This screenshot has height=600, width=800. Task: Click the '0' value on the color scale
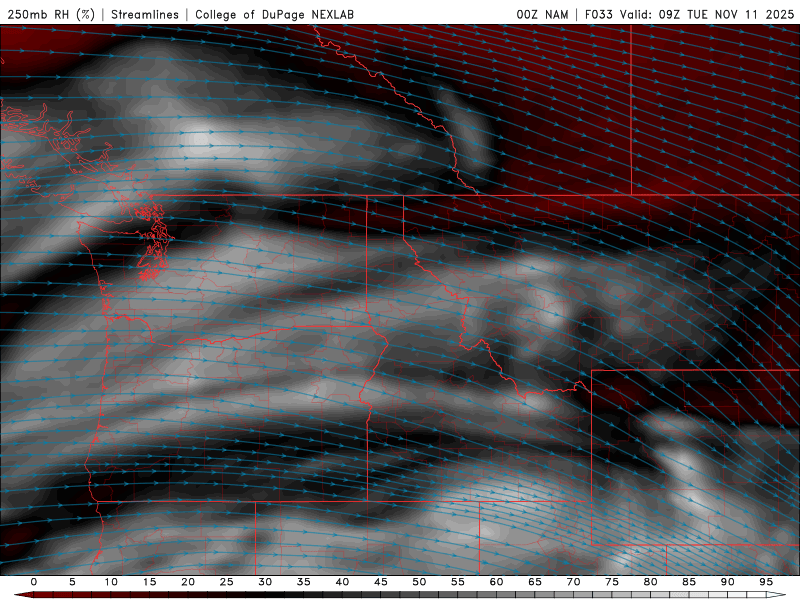(x=34, y=582)
